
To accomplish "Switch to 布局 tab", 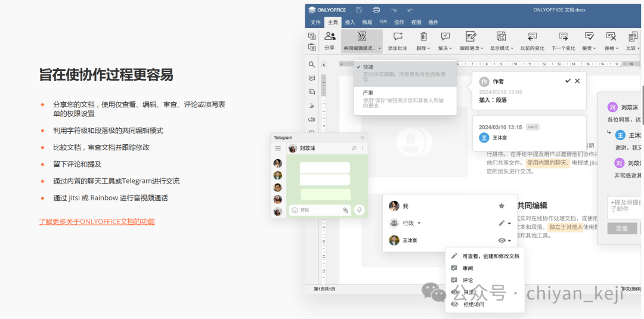I will click(x=367, y=23).
